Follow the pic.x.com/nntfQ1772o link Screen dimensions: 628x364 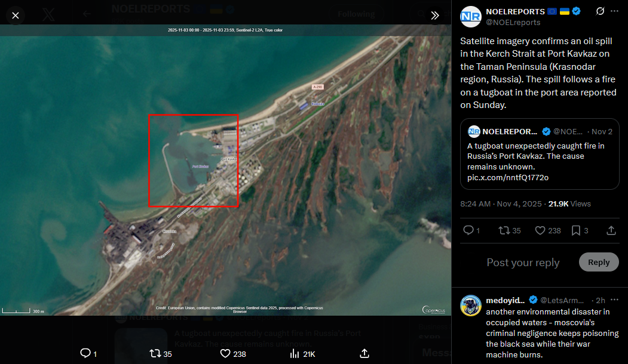(507, 178)
